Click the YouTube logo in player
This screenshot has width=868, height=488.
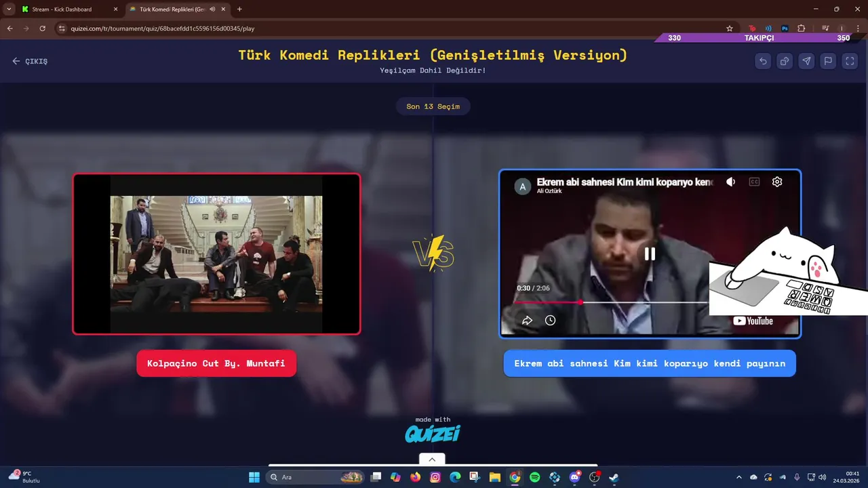pos(753,321)
